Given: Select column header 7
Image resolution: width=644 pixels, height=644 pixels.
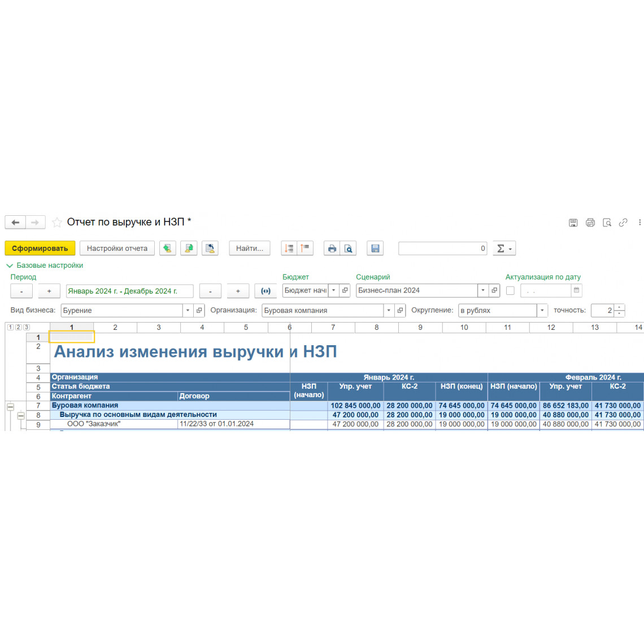Looking at the screenshot, I should coord(333,327).
